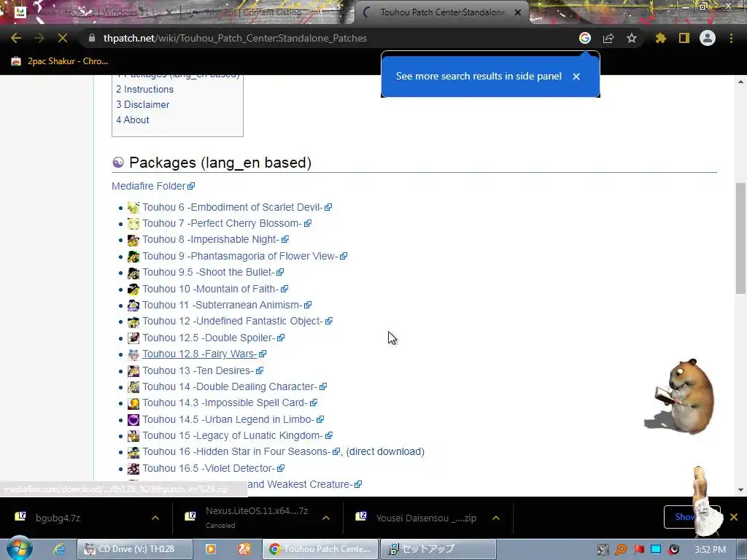This screenshot has width=747, height=560.
Task: Open Touhou 15 Legacy of Lunatic Kingdom link
Action: pos(237,436)
